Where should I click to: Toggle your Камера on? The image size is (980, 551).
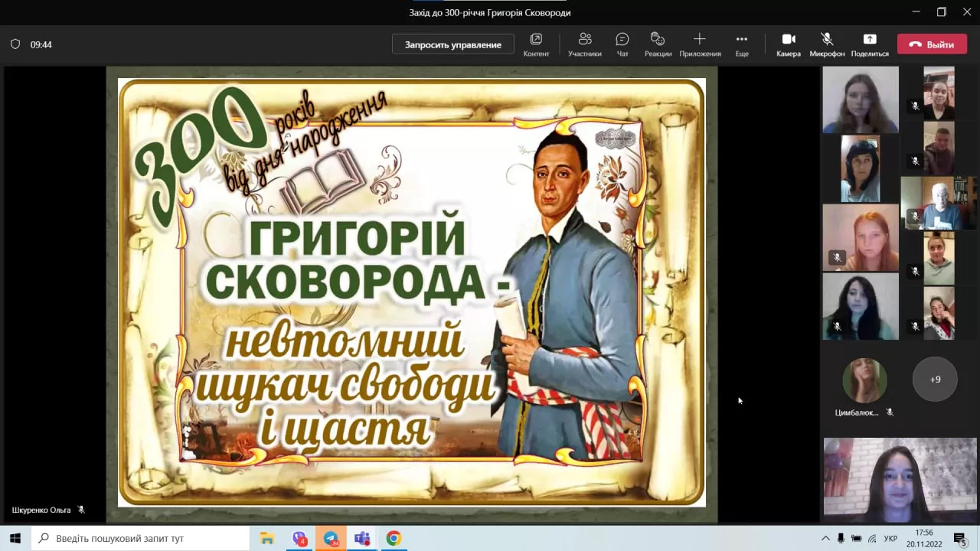click(788, 44)
